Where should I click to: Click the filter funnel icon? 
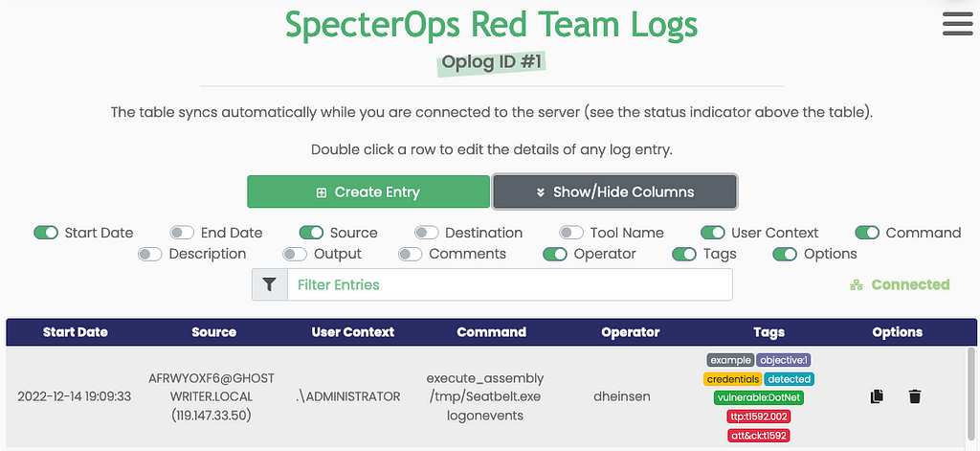click(269, 284)
